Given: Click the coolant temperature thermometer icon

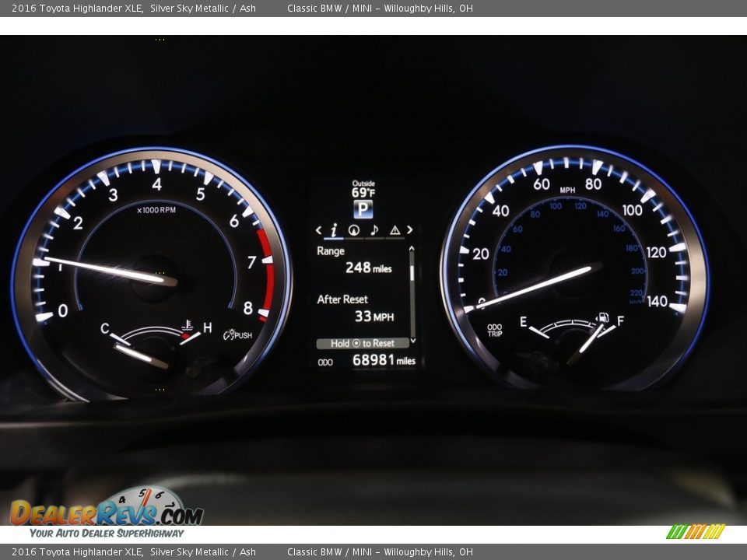Looking at the screenshot, I should point(188,325).
